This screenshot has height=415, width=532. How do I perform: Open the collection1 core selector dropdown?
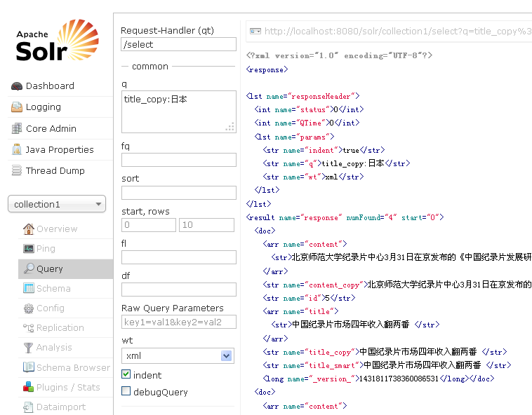[x=56, y=204]
